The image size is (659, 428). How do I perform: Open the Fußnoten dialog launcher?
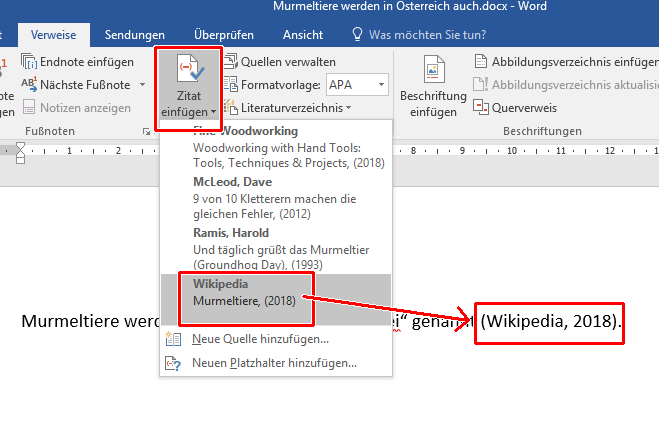point(146,132)
